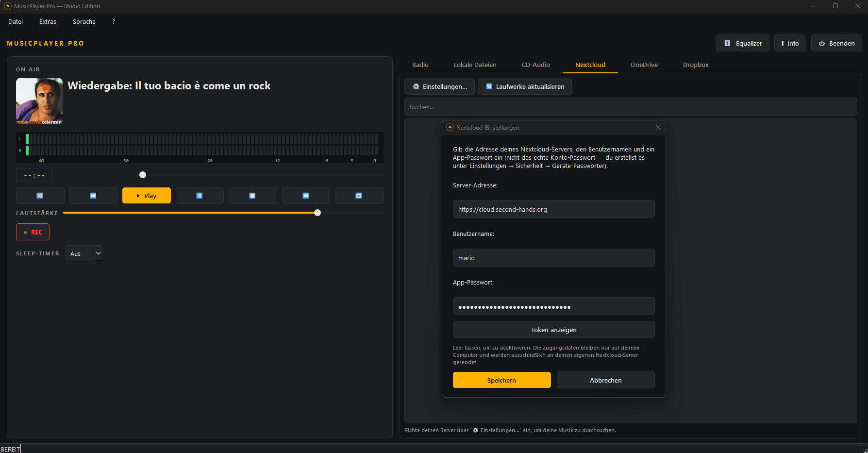Cancel the dialog with Abbrechen
Screen dimensions: 868x453
point(606,380)
